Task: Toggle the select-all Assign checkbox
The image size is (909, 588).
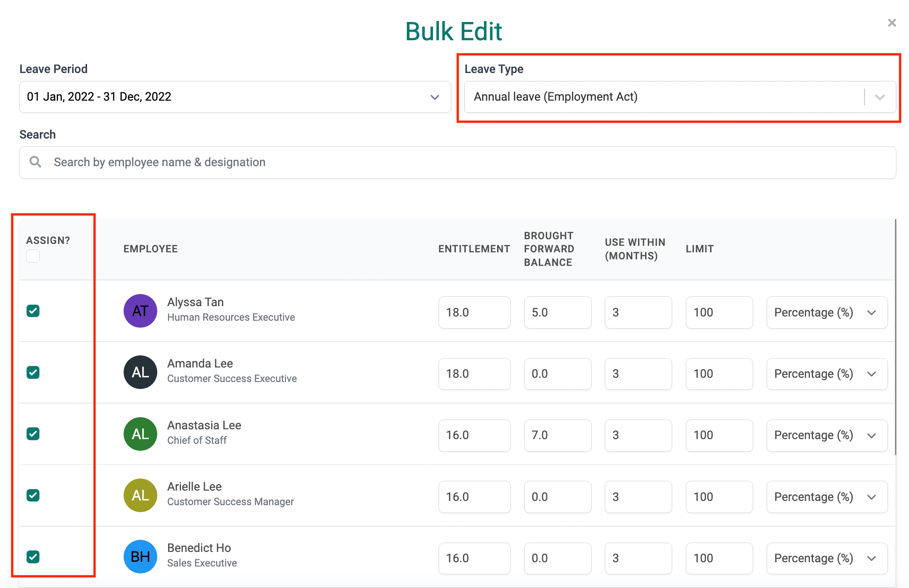Action: [x=33, y=256]
